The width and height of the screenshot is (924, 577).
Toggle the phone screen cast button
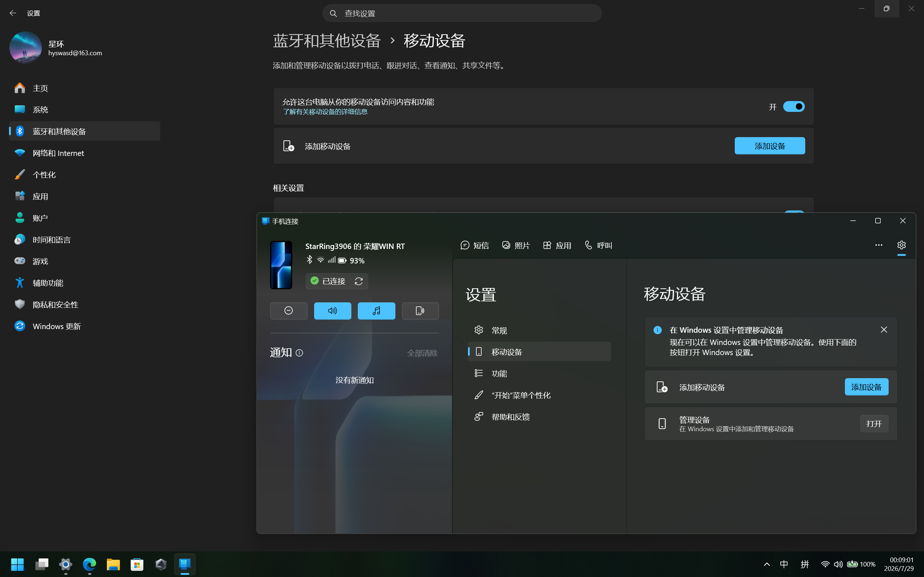420,311
